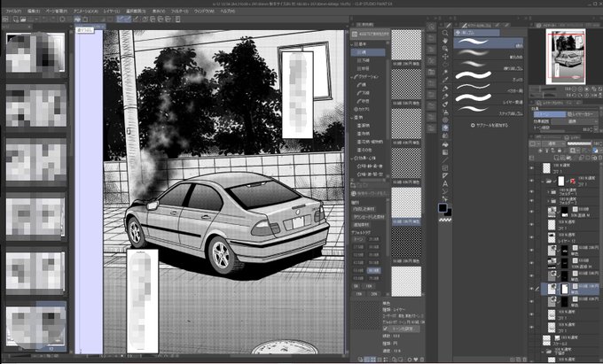Hide the コマ 1 folder with ruler icon
Image resolution: width=603 pixels, height=364 pixels.
532,181
